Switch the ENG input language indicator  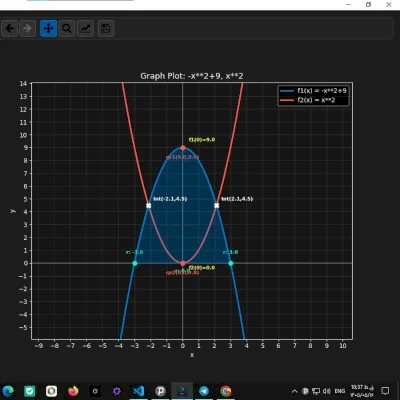(x=340, y=391)
